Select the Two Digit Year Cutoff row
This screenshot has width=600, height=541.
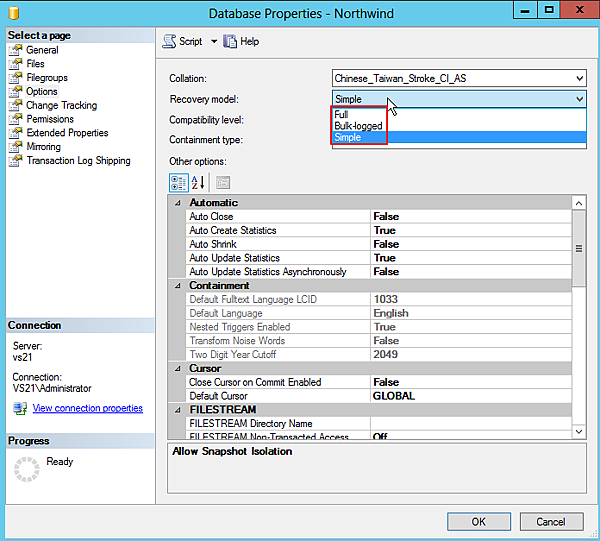[x=379, y=355]
